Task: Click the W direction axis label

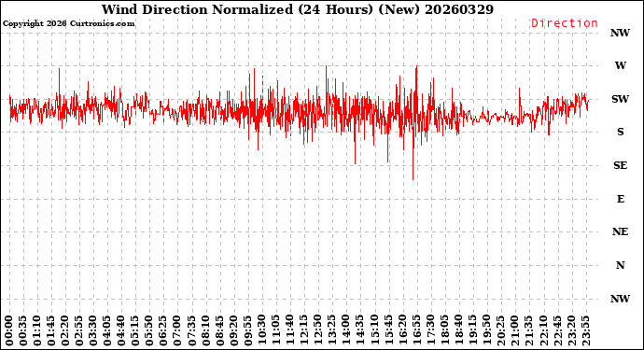Action: [620, 65]
